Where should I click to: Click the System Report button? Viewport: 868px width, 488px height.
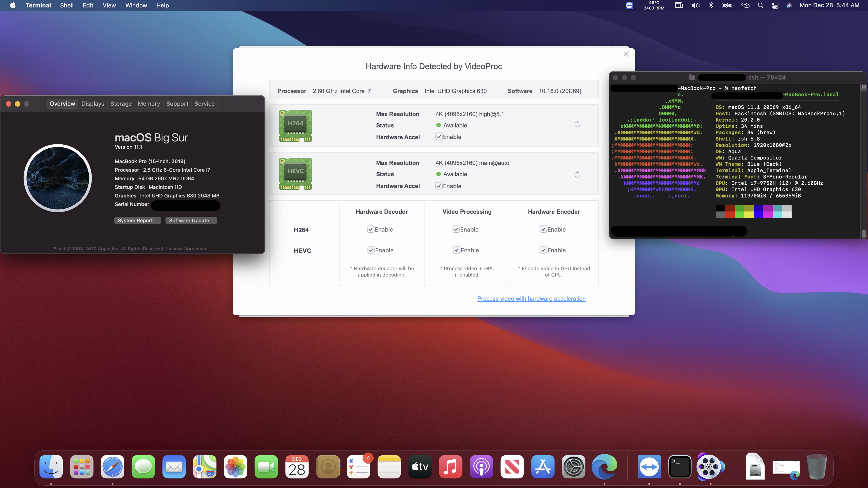[137, 221]
